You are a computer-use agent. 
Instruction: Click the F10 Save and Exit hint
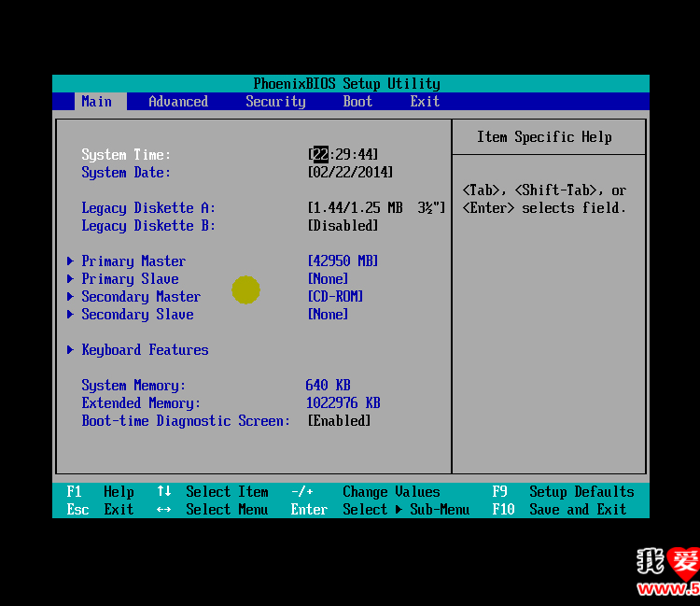pyautogui.click(x=559, y=510)
